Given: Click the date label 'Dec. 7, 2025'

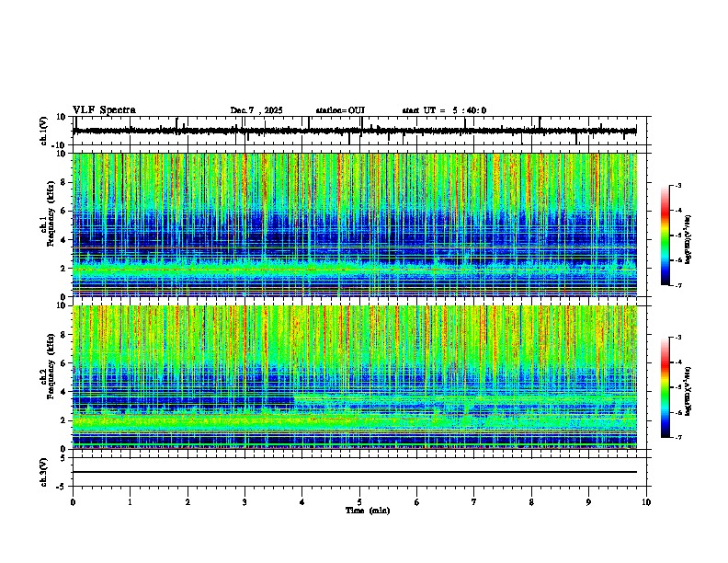Looking at the screenshot, I should 256,110.
